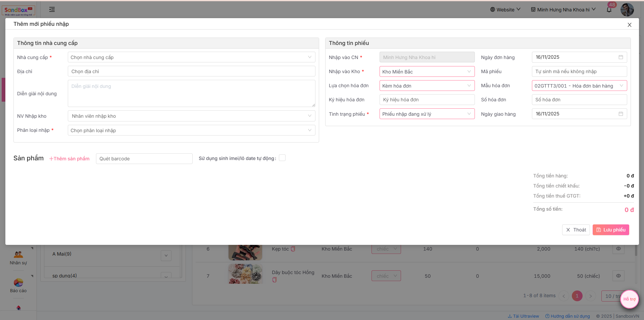Click the Thoát exit button

(x=576, y=230)
